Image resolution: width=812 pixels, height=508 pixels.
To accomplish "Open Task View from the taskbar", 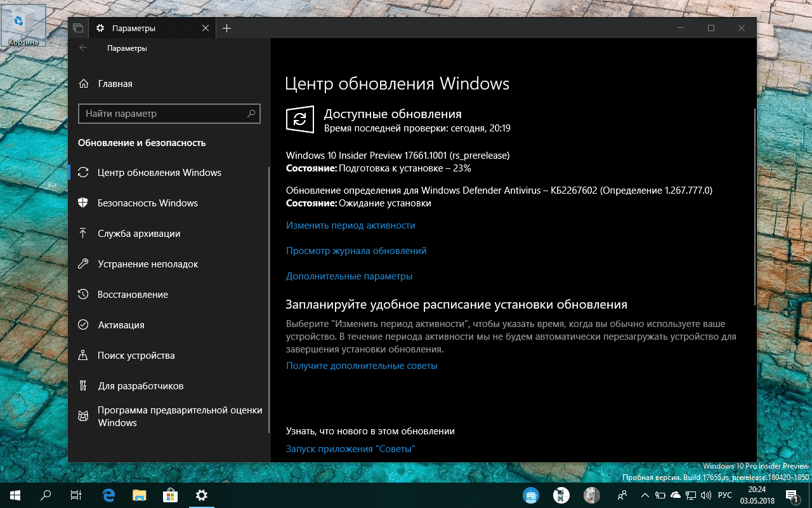I will (76, 495).
